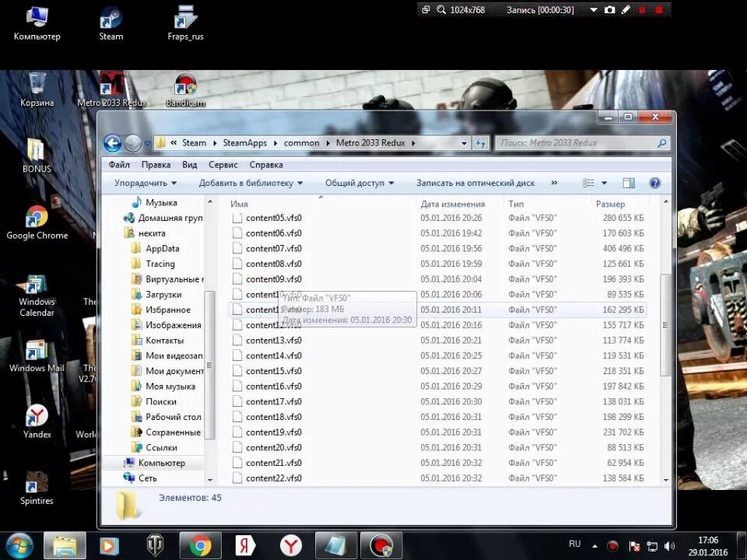Open the Bandicam desktop shortcut

[x=185, y=89]
